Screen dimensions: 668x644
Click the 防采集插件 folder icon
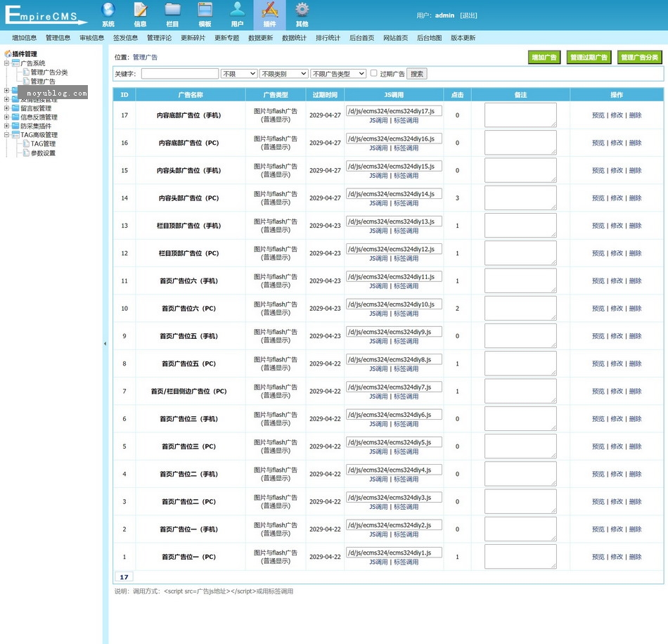coord(15,126)
